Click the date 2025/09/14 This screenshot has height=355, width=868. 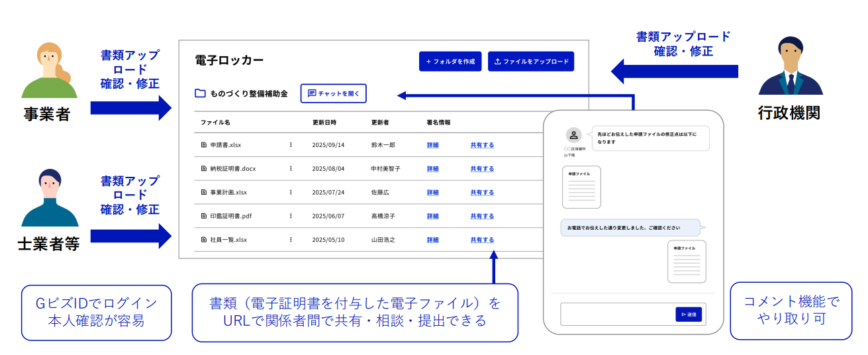tap(328, 144)
